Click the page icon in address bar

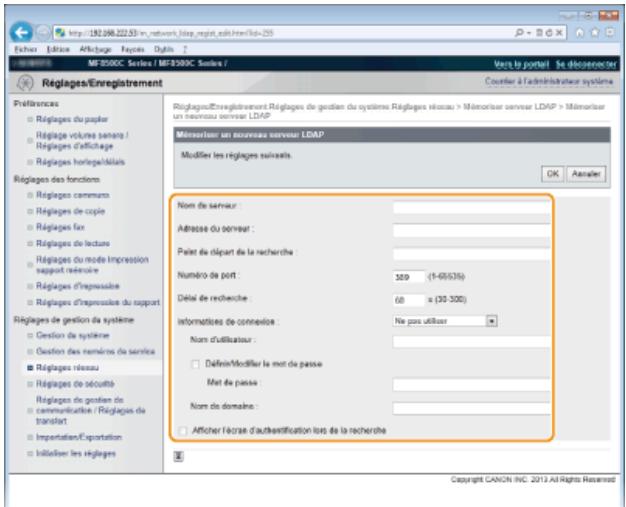539,33
